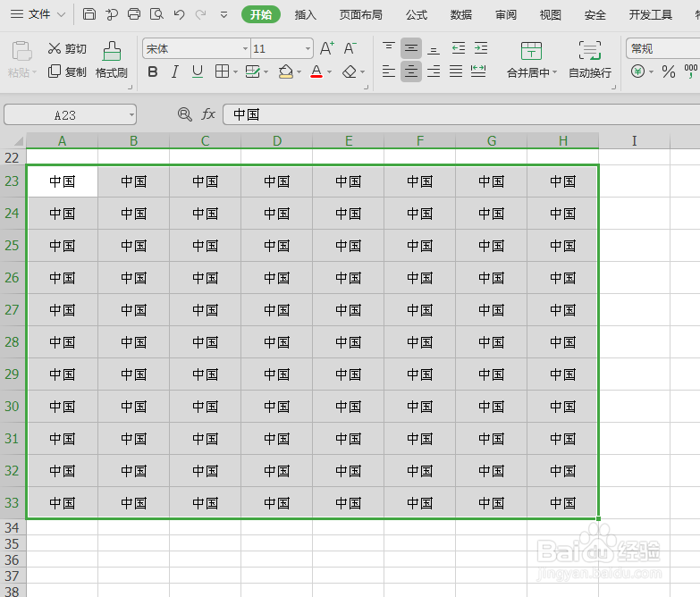Expand the Fill Color dropdown arrow

pyautogui.click(x=299, y=71)
